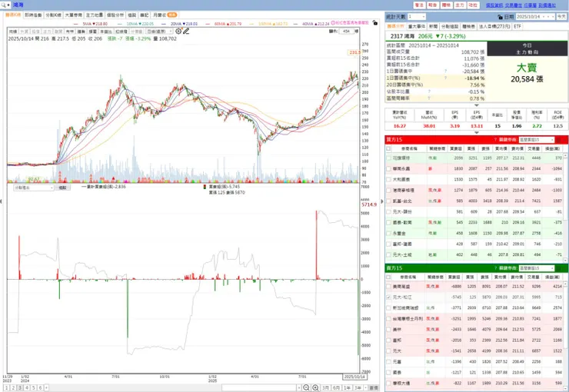Viewport: 569px width, 392px height.
Task: Switch to 分點K線 tab
Action: [53, 15]
